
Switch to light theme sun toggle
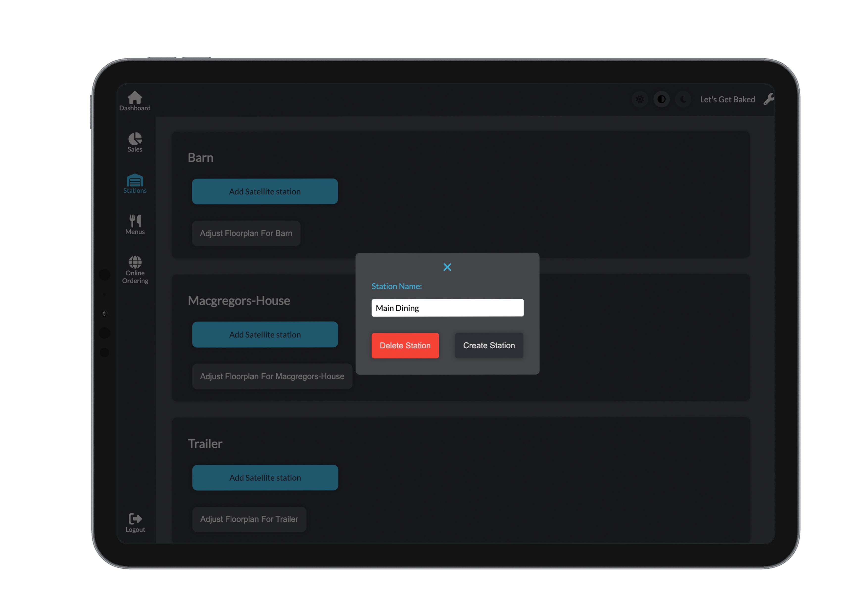pyautogui.click(x=640, y=100)
